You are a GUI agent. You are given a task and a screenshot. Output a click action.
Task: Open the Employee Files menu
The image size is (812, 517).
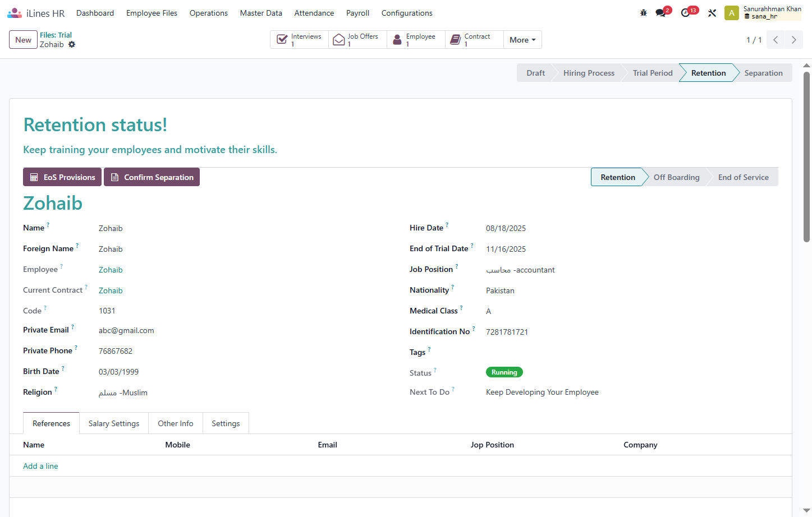[x=152, y=13]
